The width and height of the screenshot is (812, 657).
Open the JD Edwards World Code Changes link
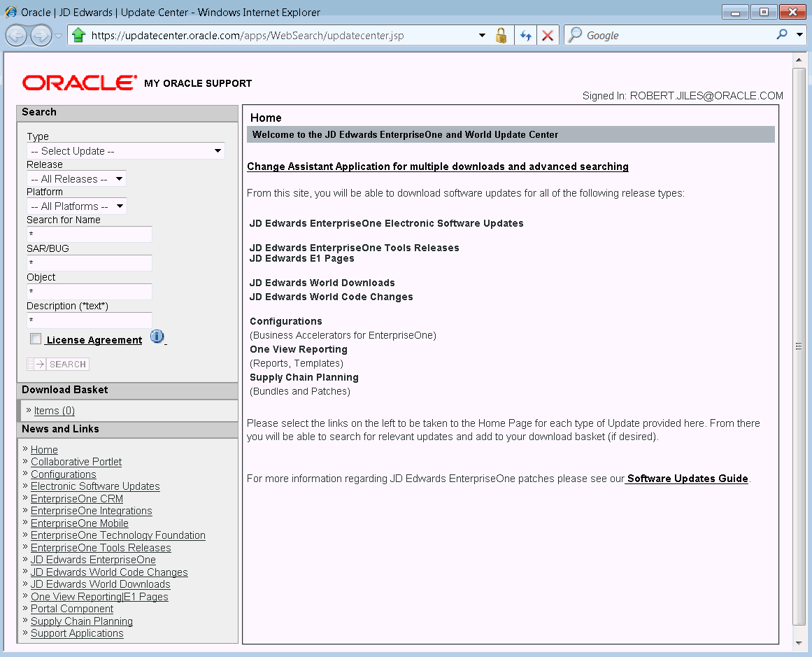(109, 572)
